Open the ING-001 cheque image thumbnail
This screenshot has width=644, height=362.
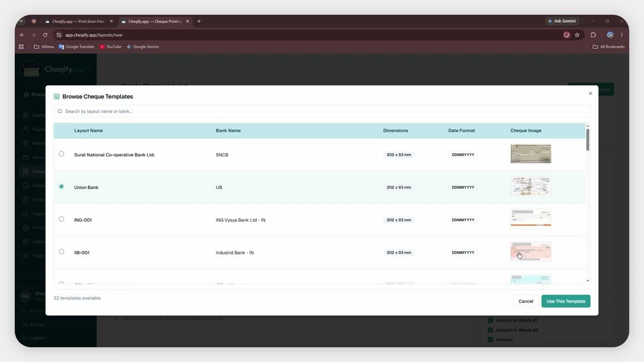coord(531,219)
